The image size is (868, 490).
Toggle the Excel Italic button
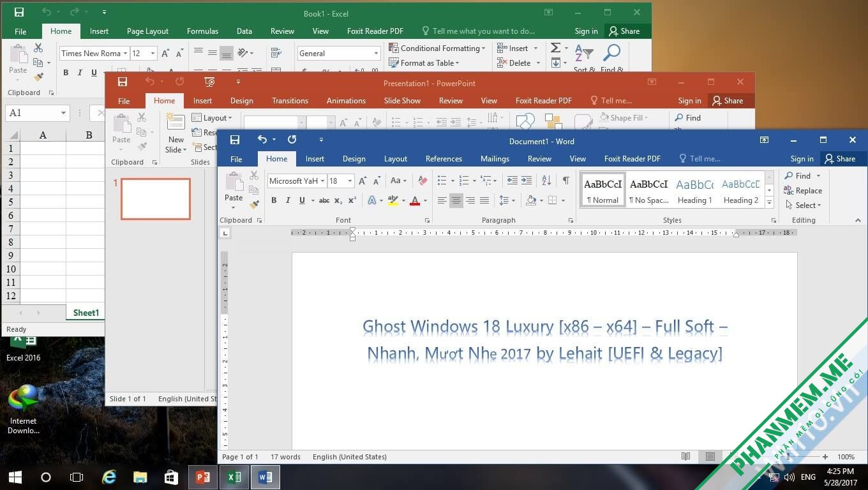pyautogui.click(x=79, y=73)
